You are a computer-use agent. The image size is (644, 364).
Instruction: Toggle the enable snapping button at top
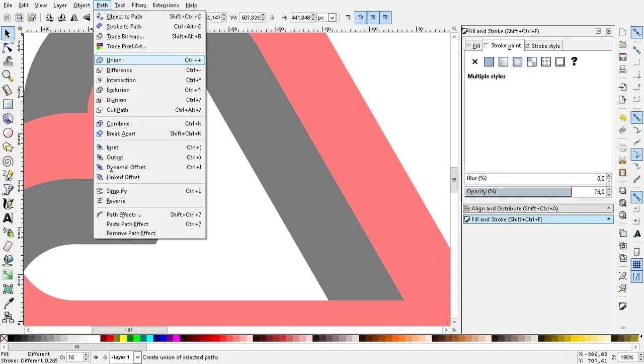coord(636,33)
